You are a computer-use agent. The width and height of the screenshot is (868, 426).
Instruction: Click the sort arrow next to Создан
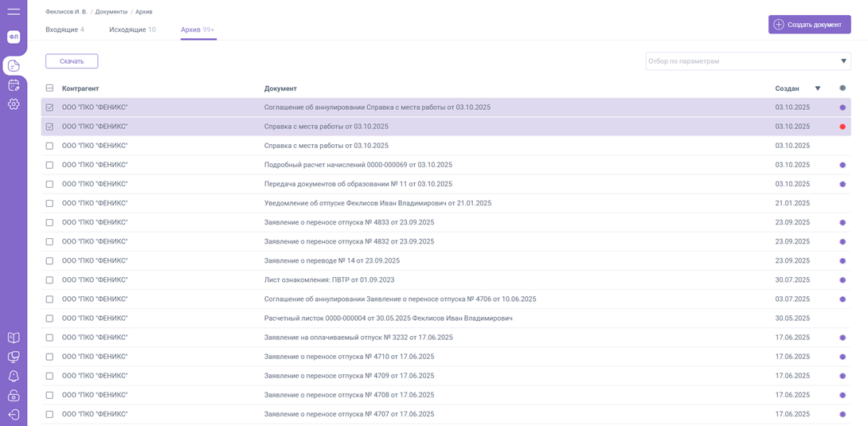pyautogui.click(x=817, y=88)
